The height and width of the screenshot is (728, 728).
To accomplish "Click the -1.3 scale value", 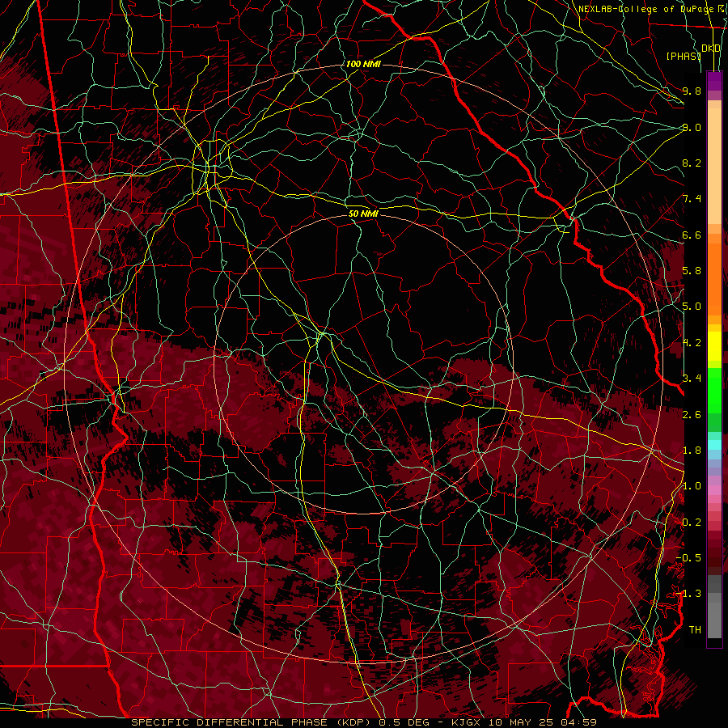I will click(688, 594).
